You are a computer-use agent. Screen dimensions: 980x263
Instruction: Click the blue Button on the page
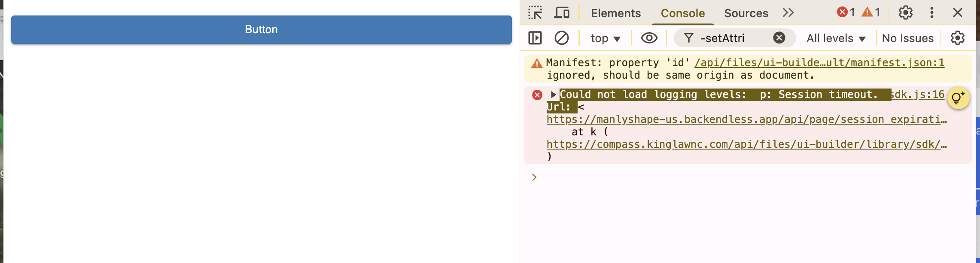(x=261, y=30)
